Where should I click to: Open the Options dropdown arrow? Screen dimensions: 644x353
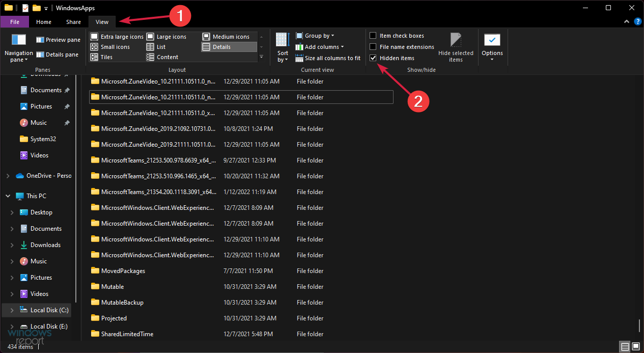click(492, 60)
